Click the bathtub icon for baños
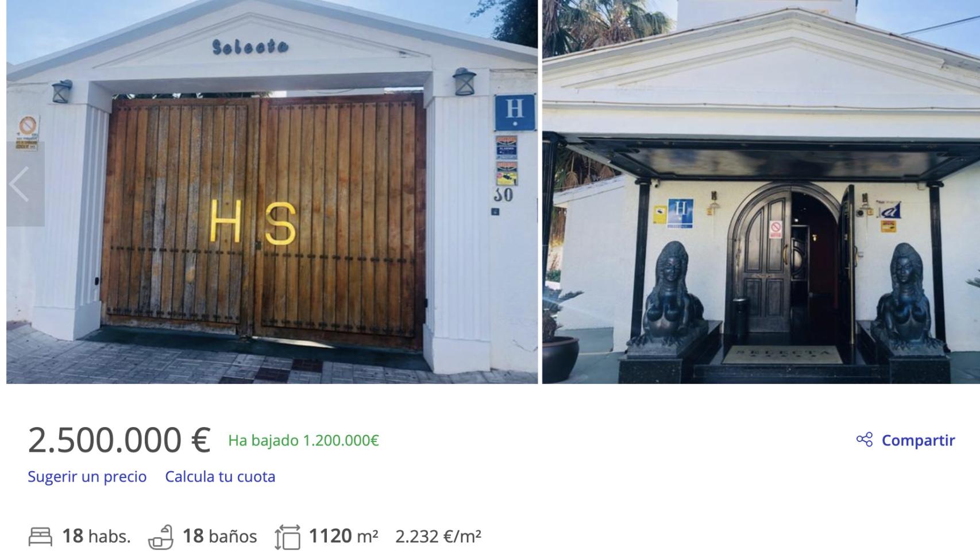Image resolution: width=980 pixels, height=551 pixels. point(161,537)
